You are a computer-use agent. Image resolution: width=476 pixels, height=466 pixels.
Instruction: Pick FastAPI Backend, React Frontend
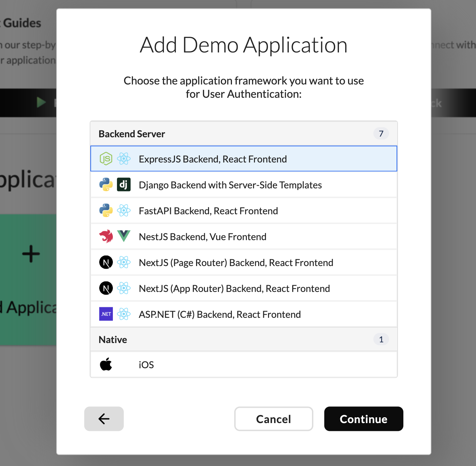[x=244, y=211]
